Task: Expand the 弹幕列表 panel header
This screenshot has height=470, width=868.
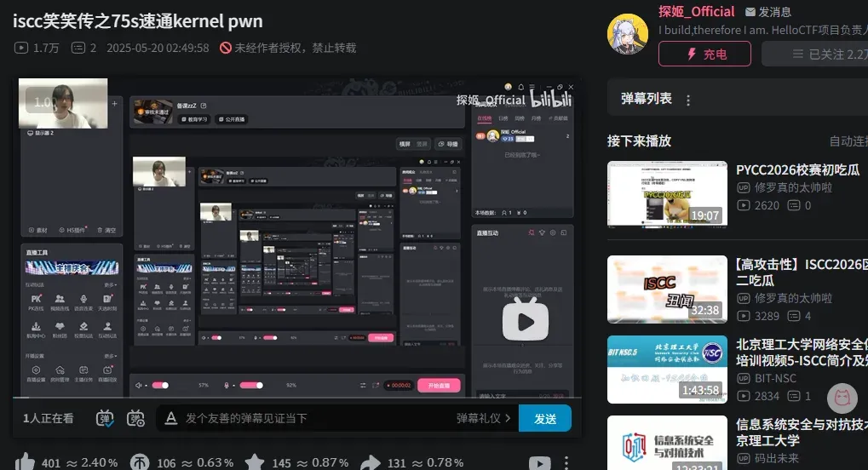Action: pyautogui.click(x=738, y=97)
